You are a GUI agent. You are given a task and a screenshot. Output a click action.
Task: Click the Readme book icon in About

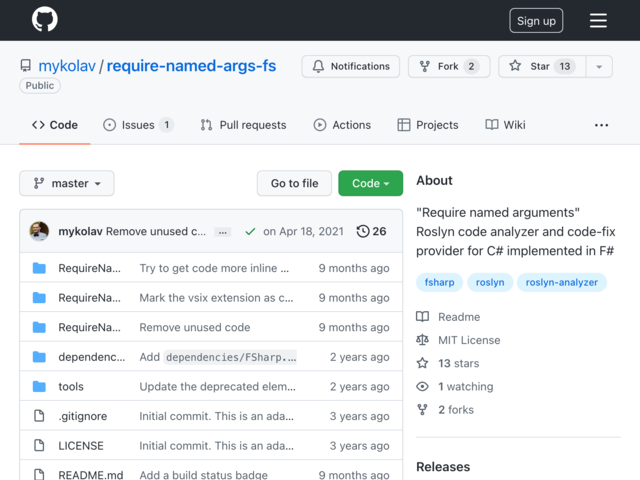click(422, 317)
